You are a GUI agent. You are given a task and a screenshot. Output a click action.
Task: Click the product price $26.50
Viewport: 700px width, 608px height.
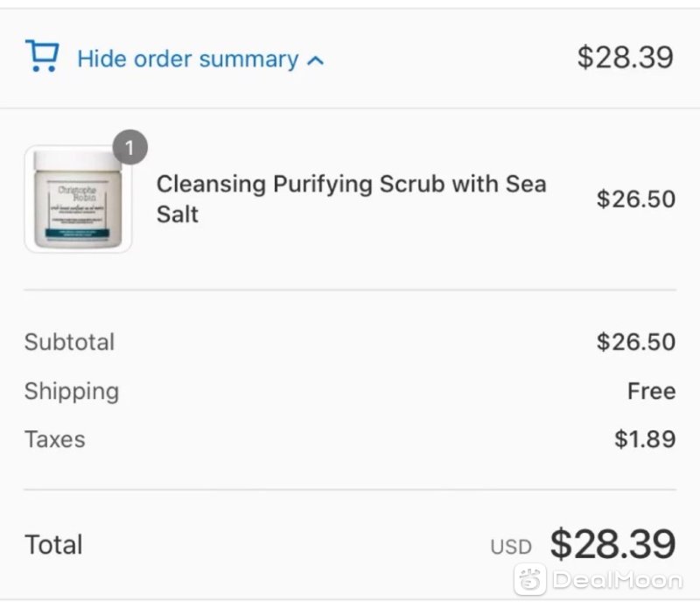tap(636, 199)
